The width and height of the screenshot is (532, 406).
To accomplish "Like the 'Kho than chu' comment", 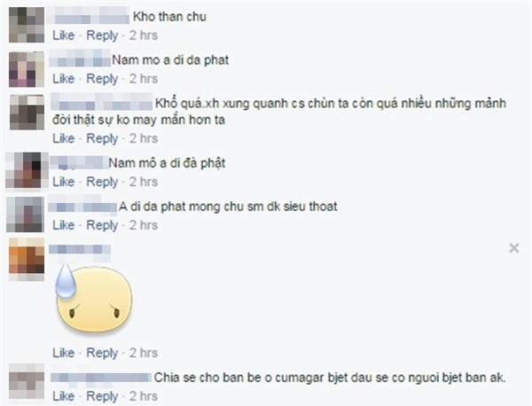I will [x=64, y=35].
